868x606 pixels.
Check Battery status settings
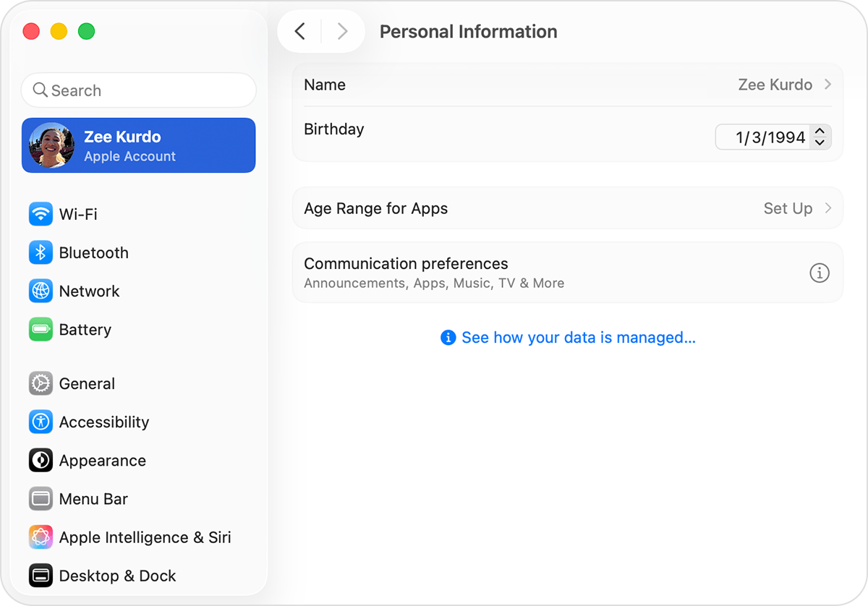click(x=85, y=329)
